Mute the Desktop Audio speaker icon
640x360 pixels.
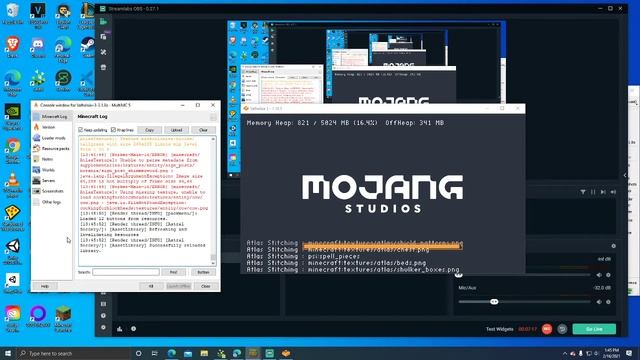[x=599, y=275]
